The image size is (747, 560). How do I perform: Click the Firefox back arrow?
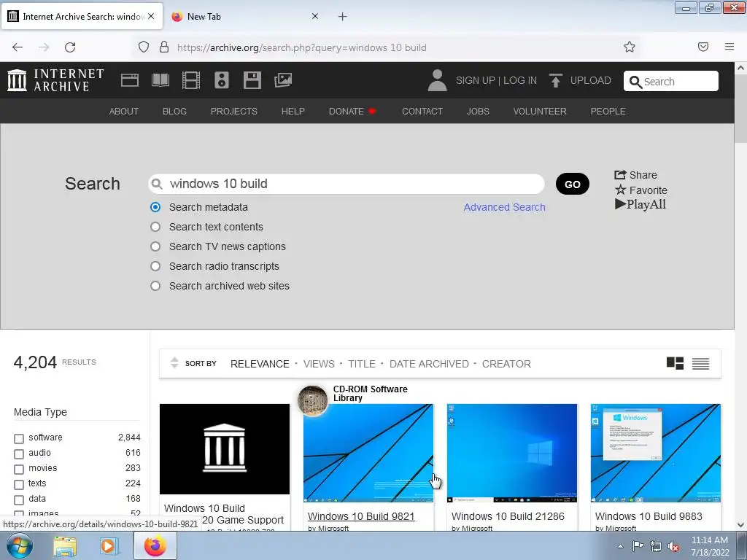[x=18, y=47]
